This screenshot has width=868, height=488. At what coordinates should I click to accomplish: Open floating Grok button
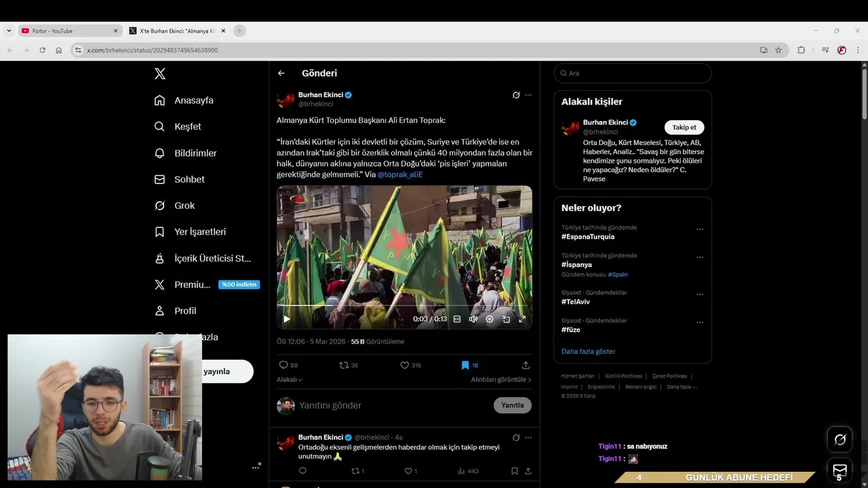click(x=840, y=440)
